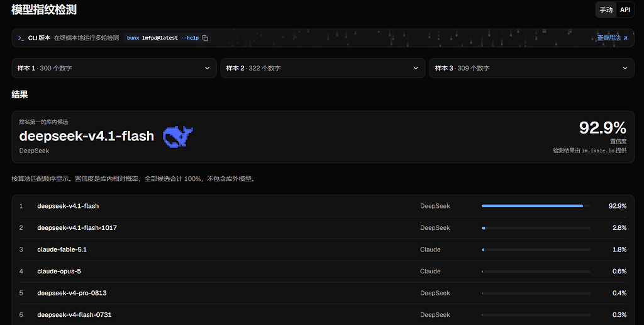Switch to the 手动 mode
Screen dimensions: 644x325
606,10
